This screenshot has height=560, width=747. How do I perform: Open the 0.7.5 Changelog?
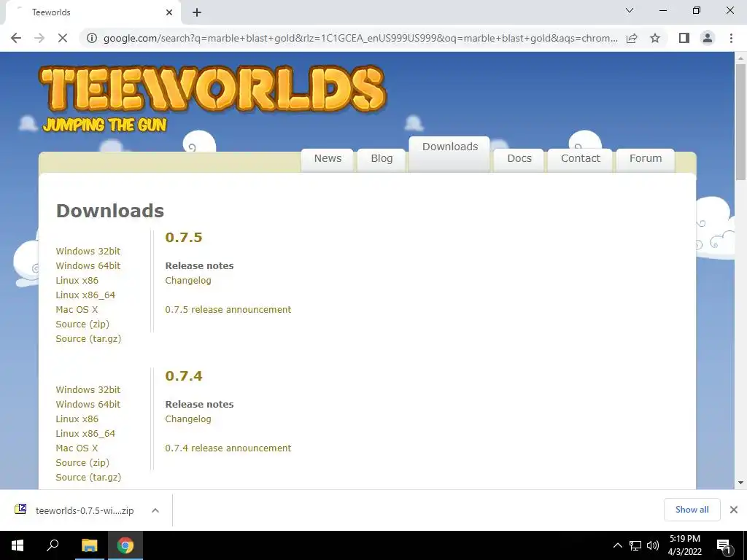coord(188,281)
